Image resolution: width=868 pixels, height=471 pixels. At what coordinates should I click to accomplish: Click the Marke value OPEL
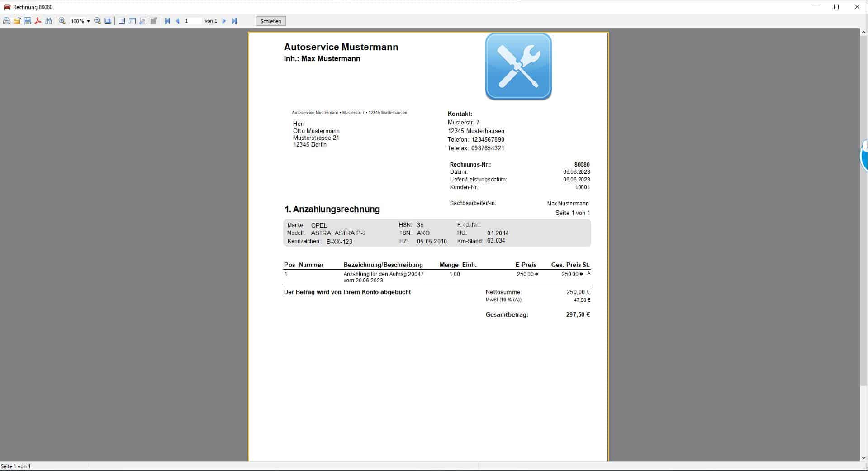pos(319,225)
